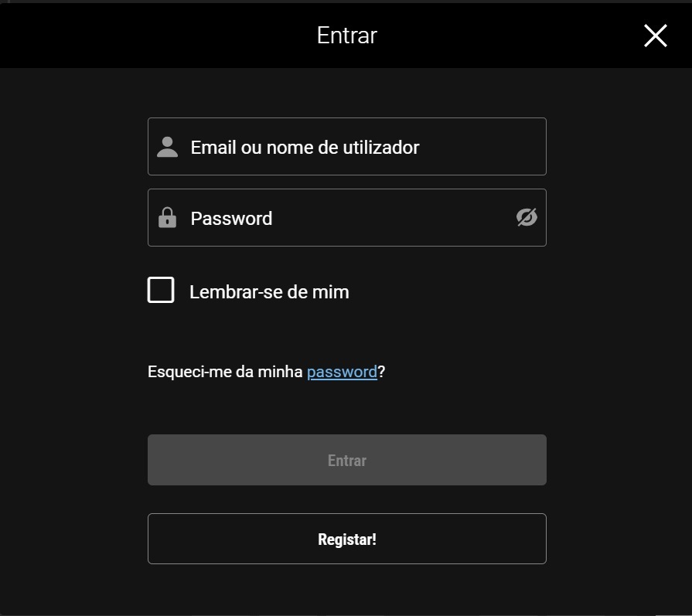Click the empty right end of email field
Image resolution: width=692 pixels, height=616 pixels.
point(495,147)
